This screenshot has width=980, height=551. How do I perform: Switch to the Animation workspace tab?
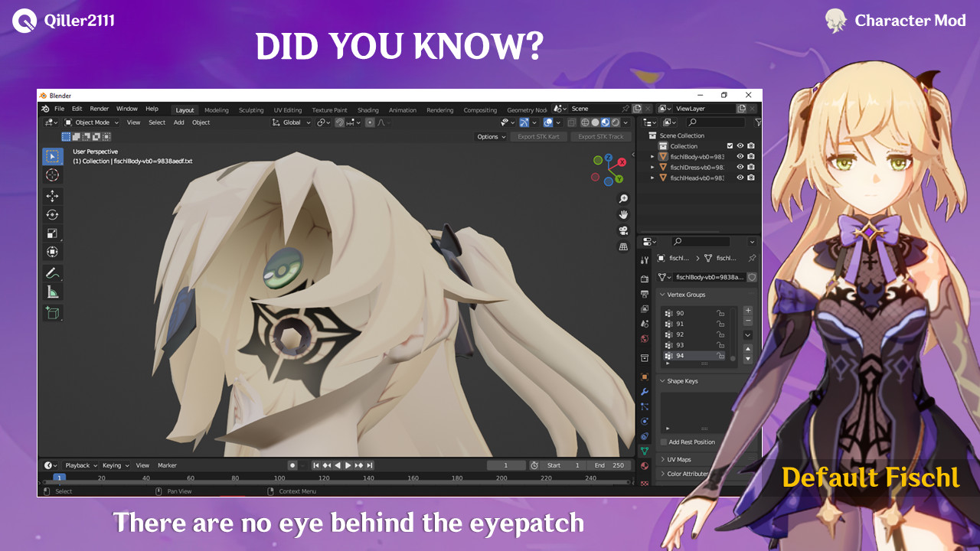click(403, 110)
